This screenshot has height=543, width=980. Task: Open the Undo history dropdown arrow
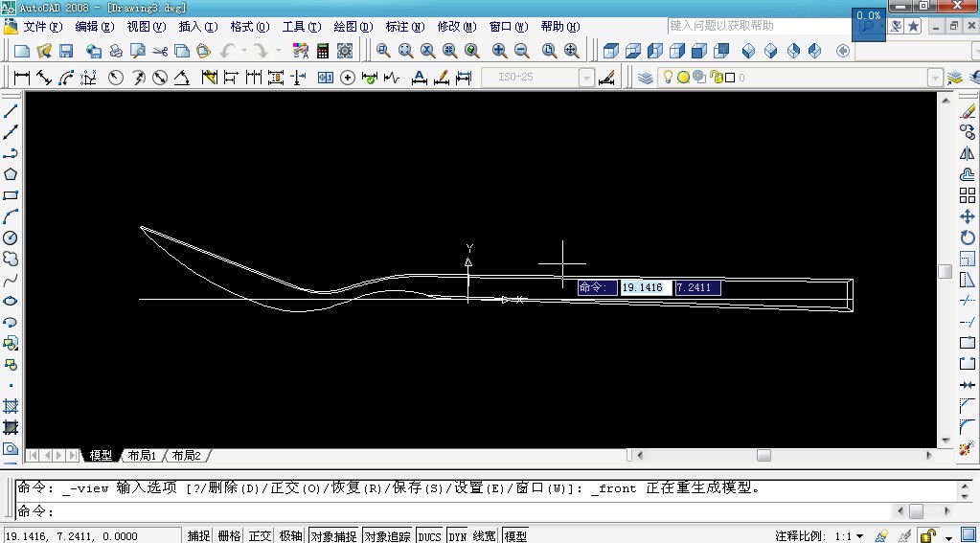244,52
